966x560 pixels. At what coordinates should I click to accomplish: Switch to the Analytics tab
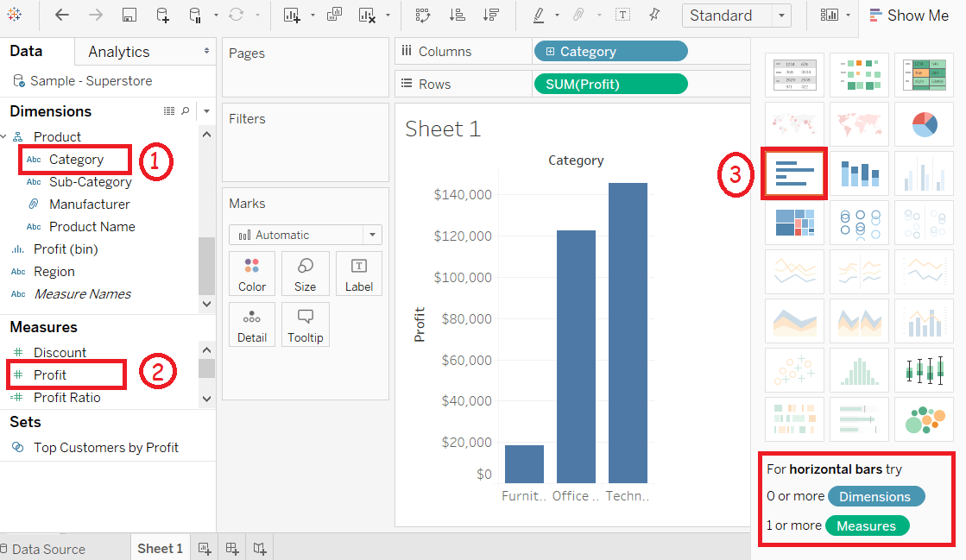[119, 52]
